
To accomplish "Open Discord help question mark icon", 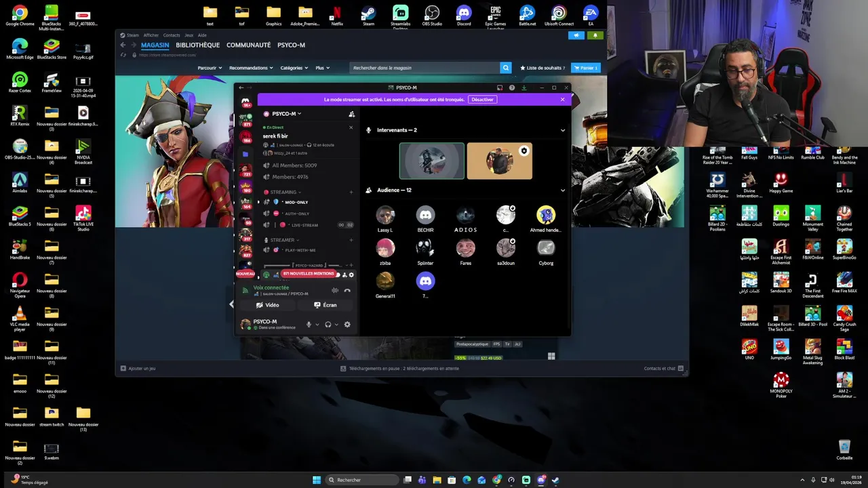I will tap(512, 87).
